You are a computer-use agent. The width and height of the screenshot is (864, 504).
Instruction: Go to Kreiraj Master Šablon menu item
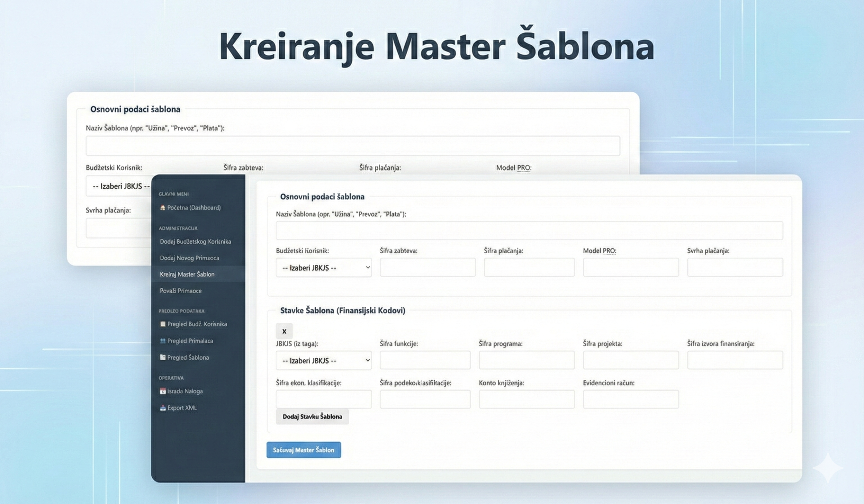[x=187, y=274]
